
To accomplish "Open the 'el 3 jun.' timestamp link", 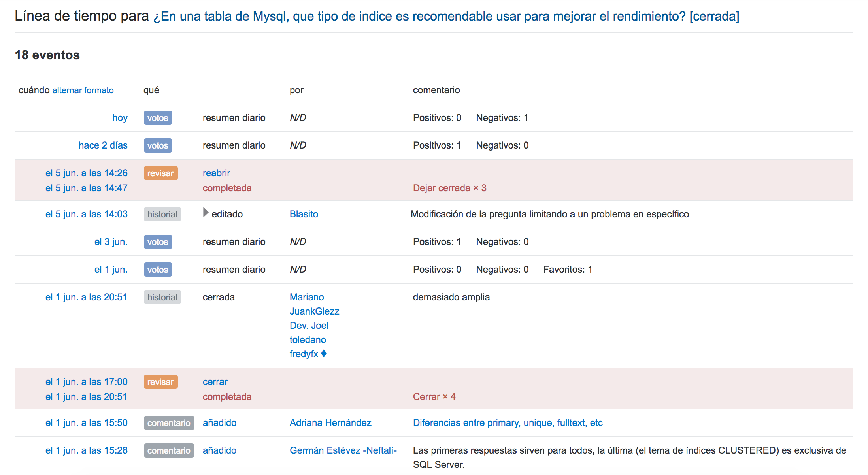I will tap(111, 242).
